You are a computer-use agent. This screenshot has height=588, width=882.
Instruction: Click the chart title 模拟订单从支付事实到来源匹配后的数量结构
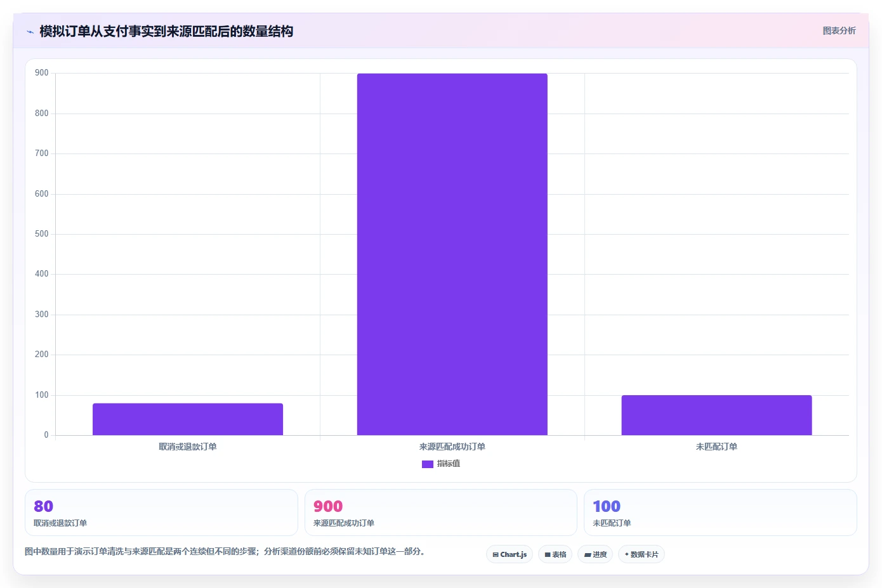pos(166,32)
